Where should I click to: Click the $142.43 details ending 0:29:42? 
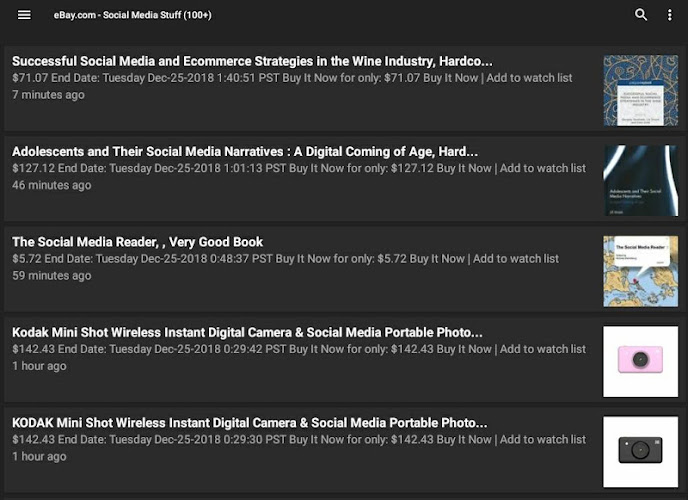pyautogui.click(x=299, y=349)
